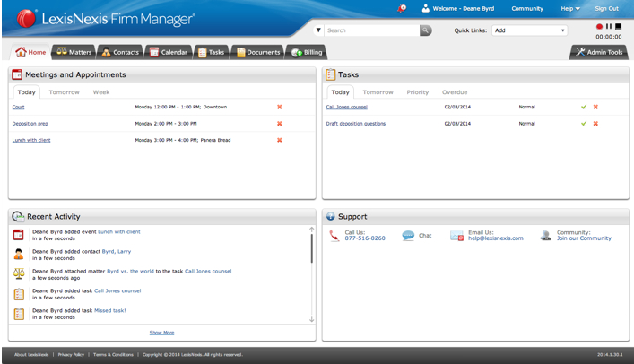Mark Call Jones counsel task complete

point(584,108)
